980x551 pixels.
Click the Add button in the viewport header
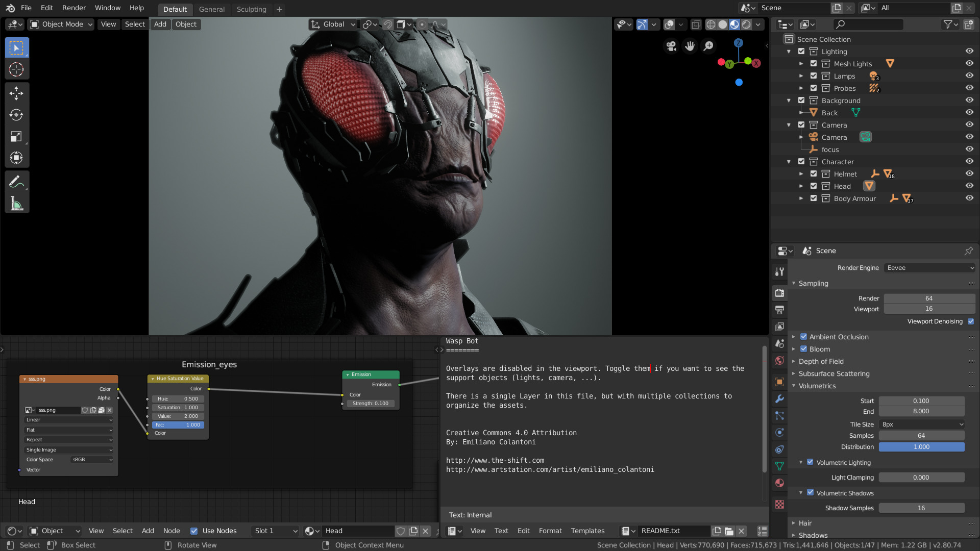click(160, 24)
